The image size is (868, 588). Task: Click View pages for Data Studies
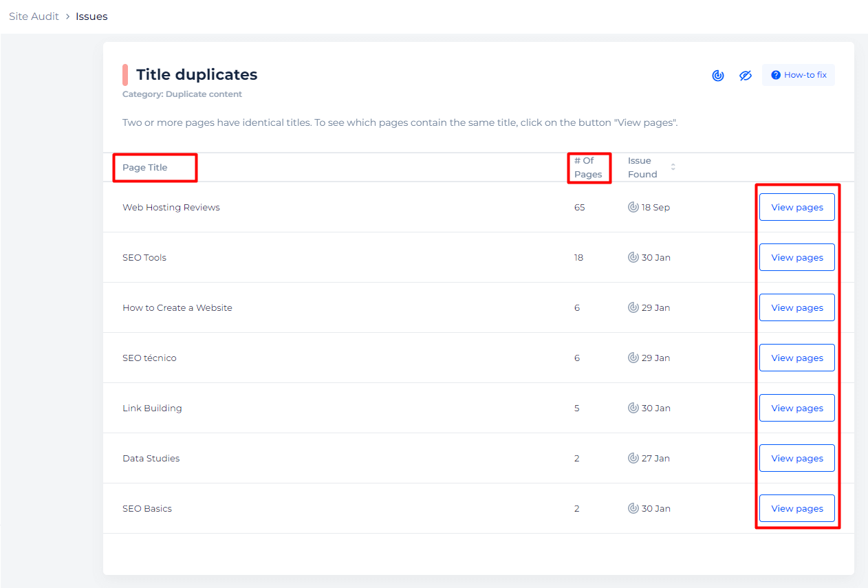click(796, 458)
